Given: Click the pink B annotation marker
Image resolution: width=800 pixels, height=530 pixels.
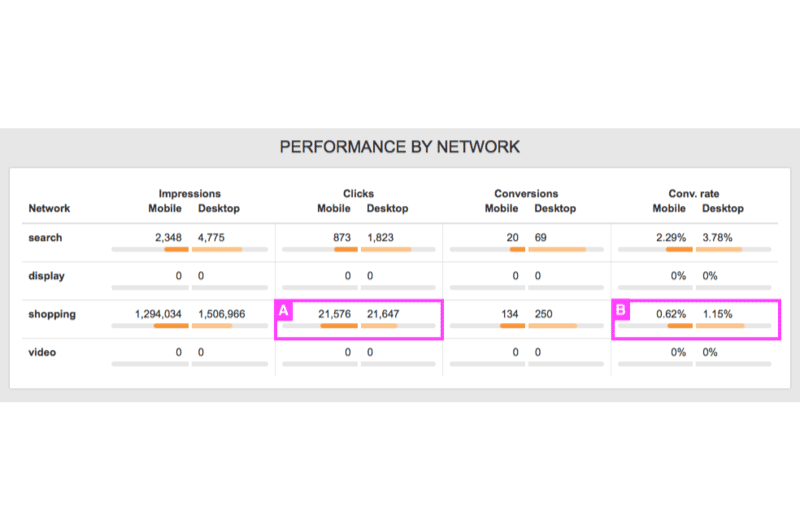Looking at the screenshot, I should coord(621,310).
